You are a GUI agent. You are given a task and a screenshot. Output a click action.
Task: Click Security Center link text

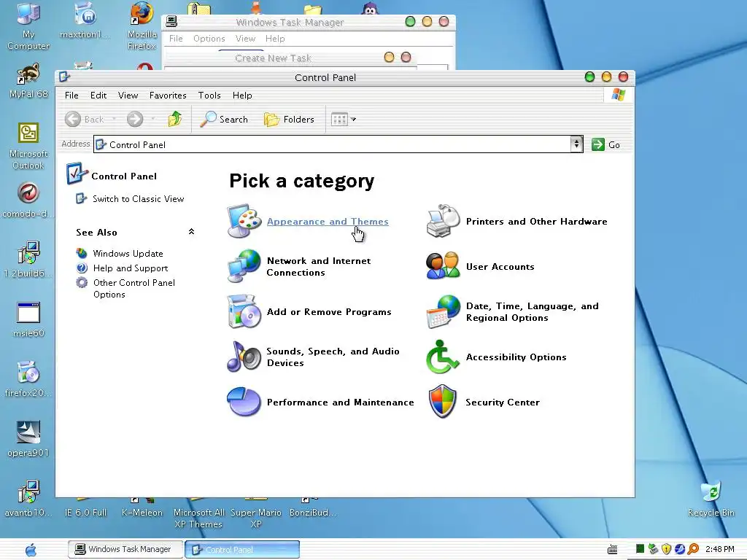coord(503,402)
